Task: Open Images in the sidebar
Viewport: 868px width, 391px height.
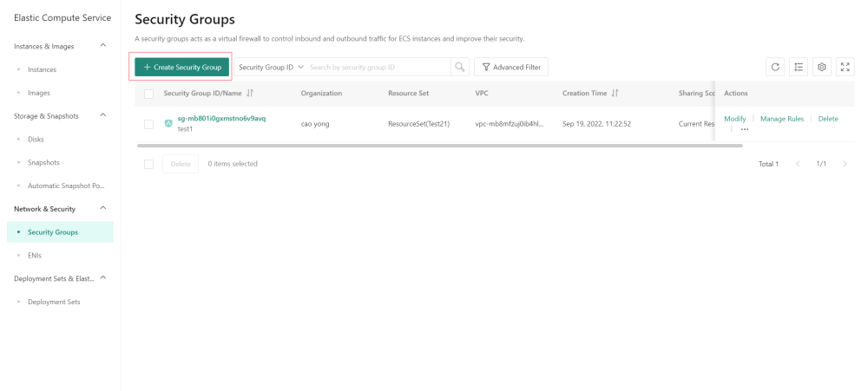Action: [x=39, y=93]
